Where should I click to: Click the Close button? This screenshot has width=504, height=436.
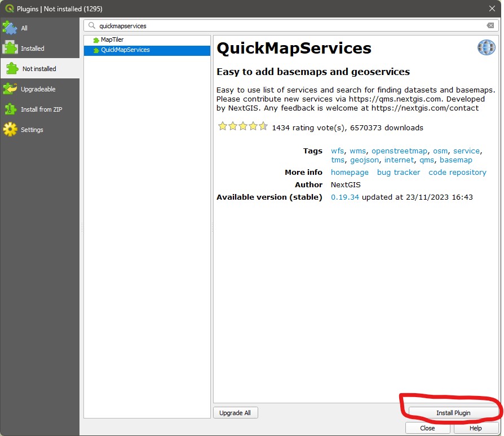(x=427, y=428)
